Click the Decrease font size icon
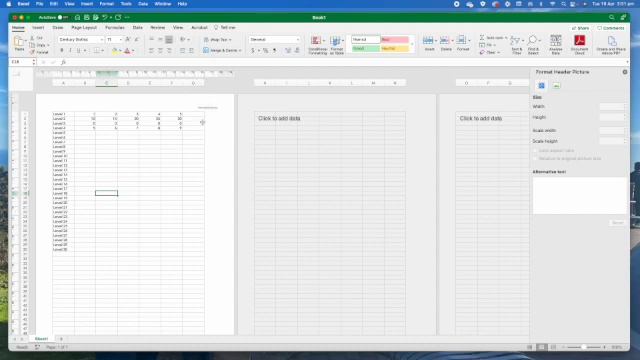This screenshot has width=640, height=360. pyautogui.click(x=137, y=40)
